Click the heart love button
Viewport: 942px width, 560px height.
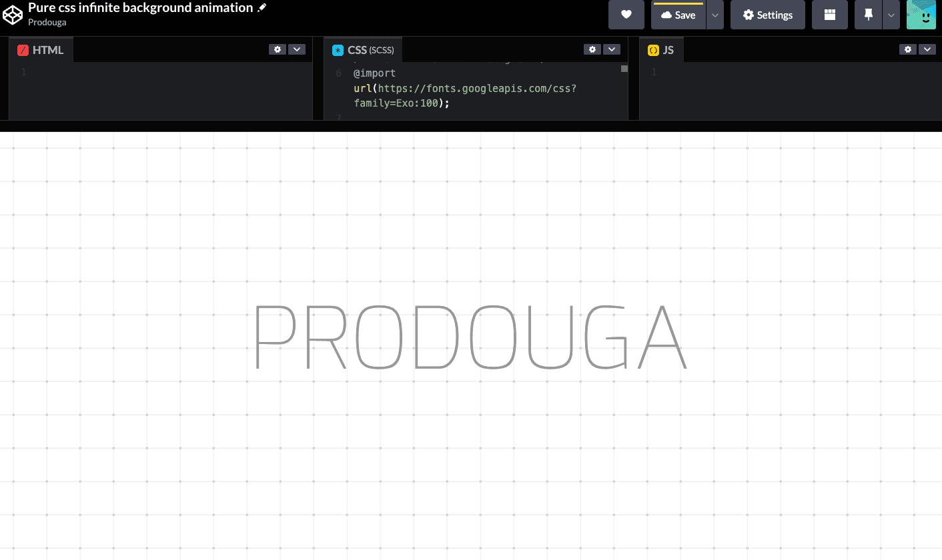[626, 15]
